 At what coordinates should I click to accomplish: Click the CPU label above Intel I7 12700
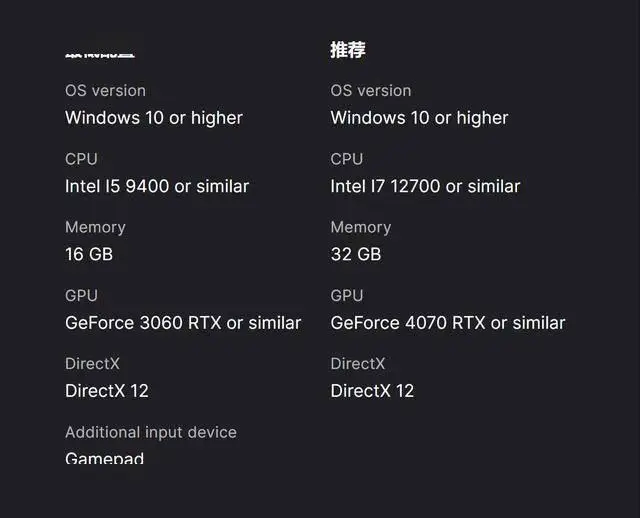pos(347,159)
